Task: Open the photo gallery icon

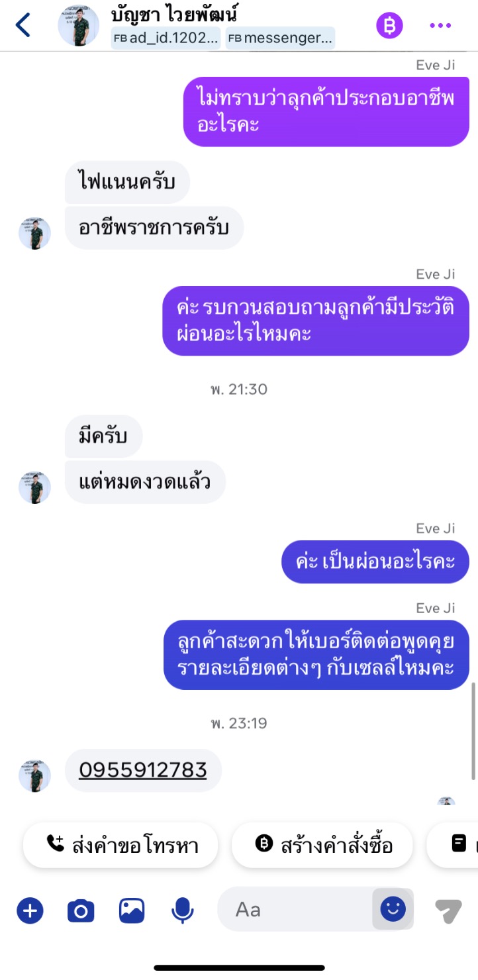Action: 132,911
